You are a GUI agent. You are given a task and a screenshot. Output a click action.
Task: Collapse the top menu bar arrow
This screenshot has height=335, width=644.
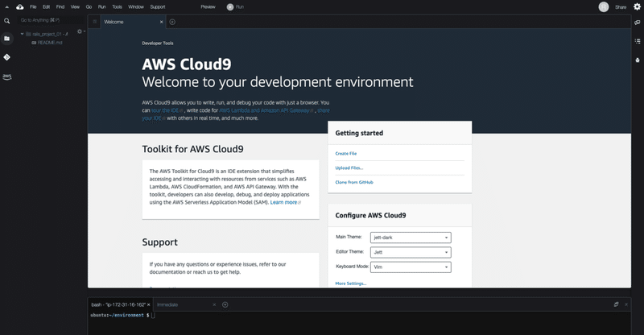[x=6, y=7]
